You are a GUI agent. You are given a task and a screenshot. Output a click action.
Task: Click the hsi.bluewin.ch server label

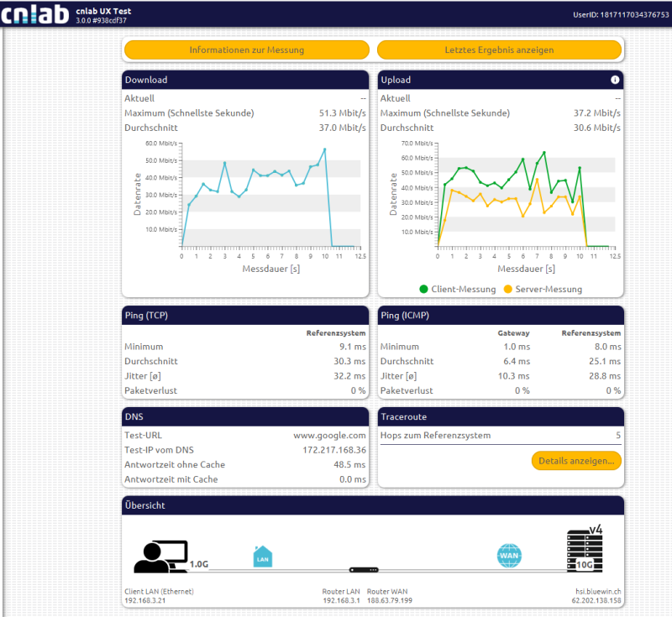[x=600, y=591]
